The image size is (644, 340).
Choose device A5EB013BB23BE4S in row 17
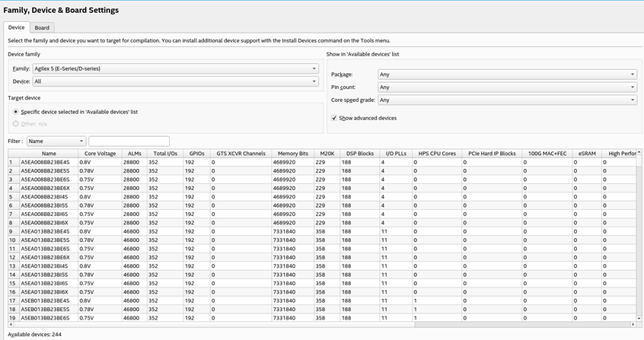click(45, 300)
